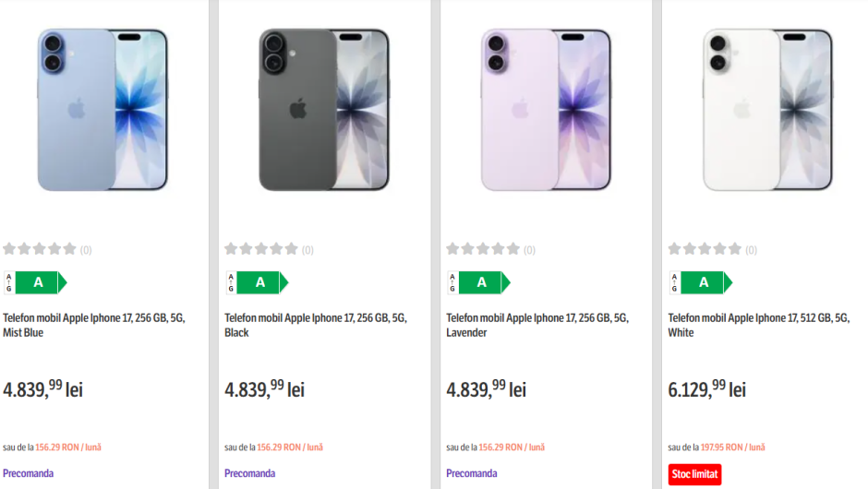
Task: Show energy class A badge for Lavender iPhone
Action: pos(479,282)
